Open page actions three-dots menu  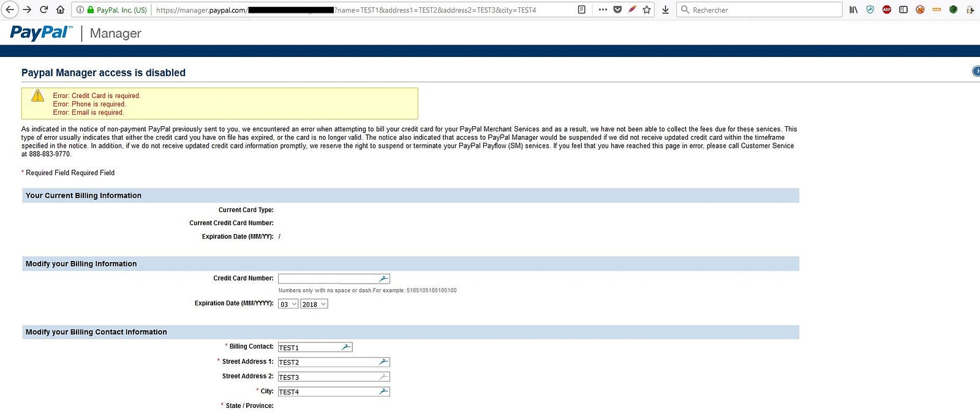point(603,10)
